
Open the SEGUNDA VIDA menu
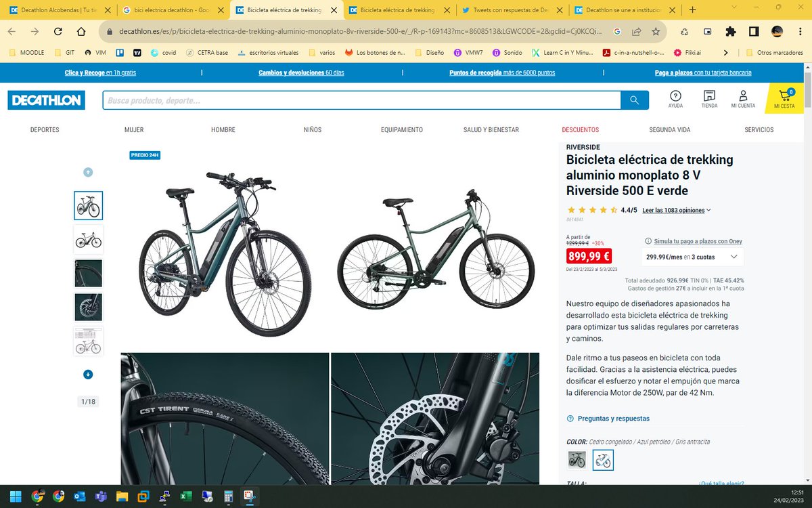click(670, 129)
